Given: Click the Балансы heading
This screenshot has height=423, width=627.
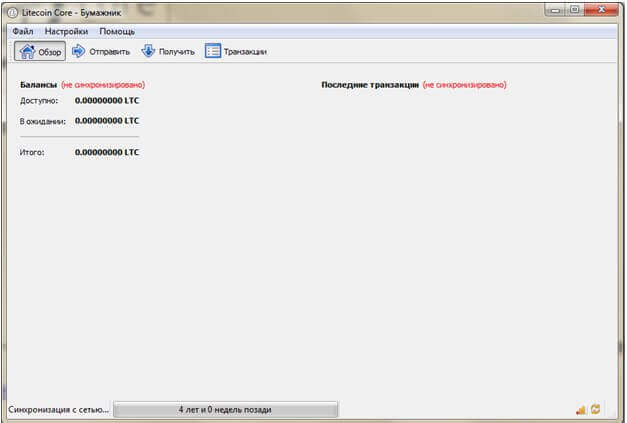Looking at the screenshot, I should [x=38, y=85].
